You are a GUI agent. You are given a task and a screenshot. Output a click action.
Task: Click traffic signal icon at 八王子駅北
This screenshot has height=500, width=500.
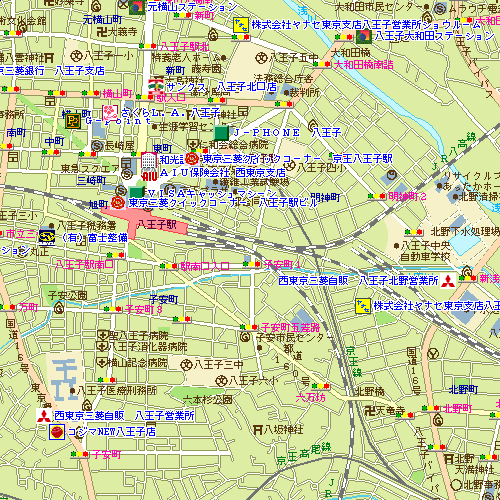(148, 46)
